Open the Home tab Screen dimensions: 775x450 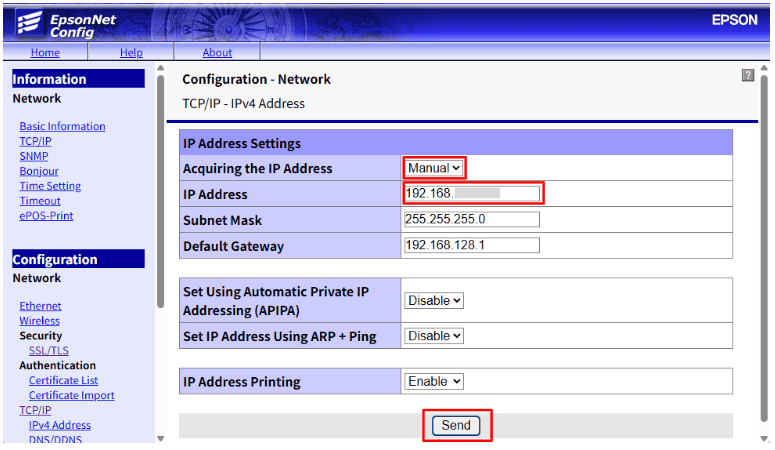[45, 53]
